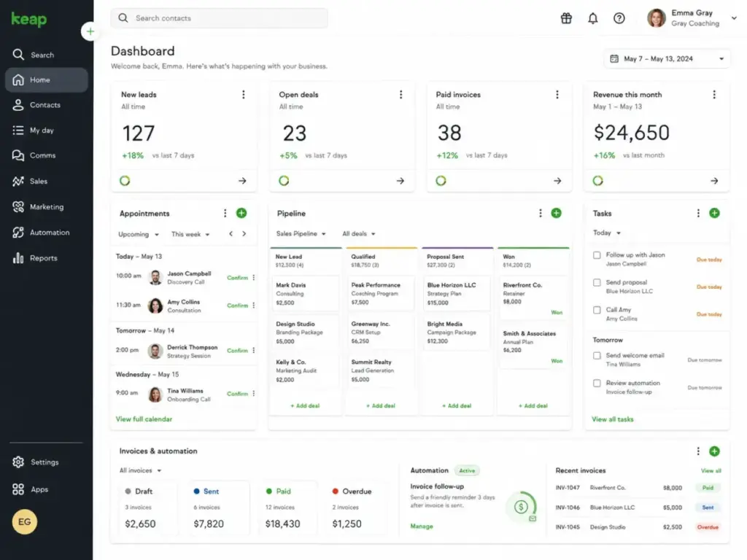This screenshot has width=747, height=560.
Task: Add new invoice with plus button
Action: click(x=714, y=451)
